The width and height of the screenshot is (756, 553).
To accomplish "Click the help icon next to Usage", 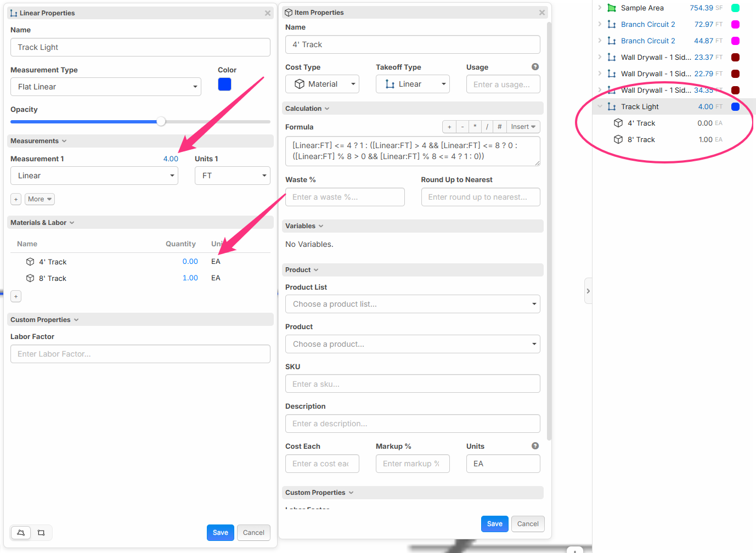I will point(535,67).
